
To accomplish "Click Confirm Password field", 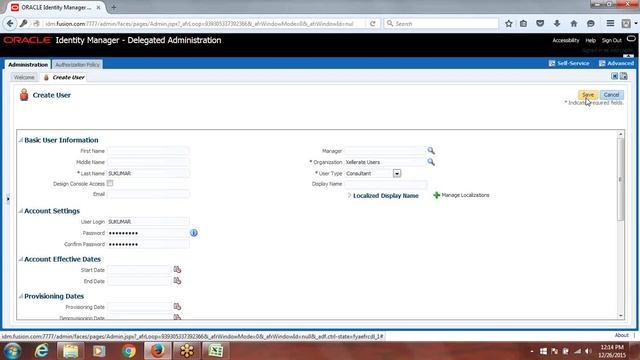I will click(x=148, y=244).
